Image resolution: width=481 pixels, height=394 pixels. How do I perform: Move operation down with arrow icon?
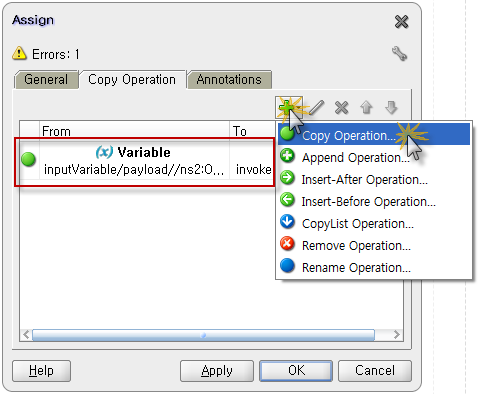pyautogui.click(x=391, y=108)
